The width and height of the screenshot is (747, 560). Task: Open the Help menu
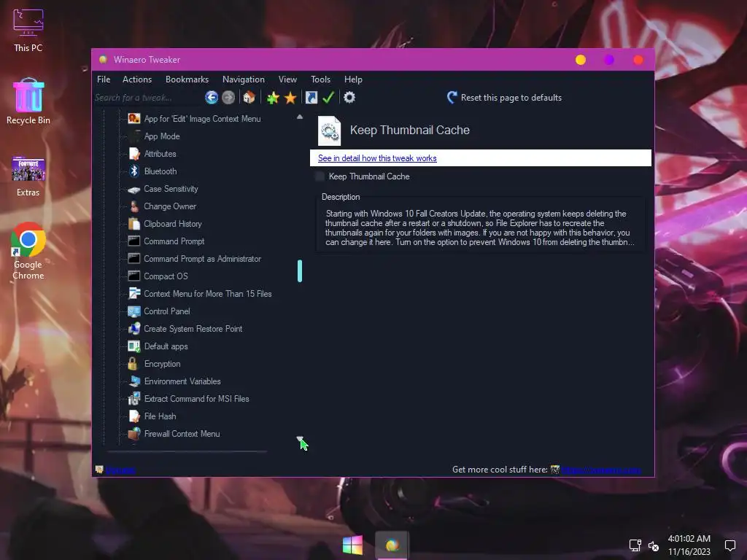point(354,79)
